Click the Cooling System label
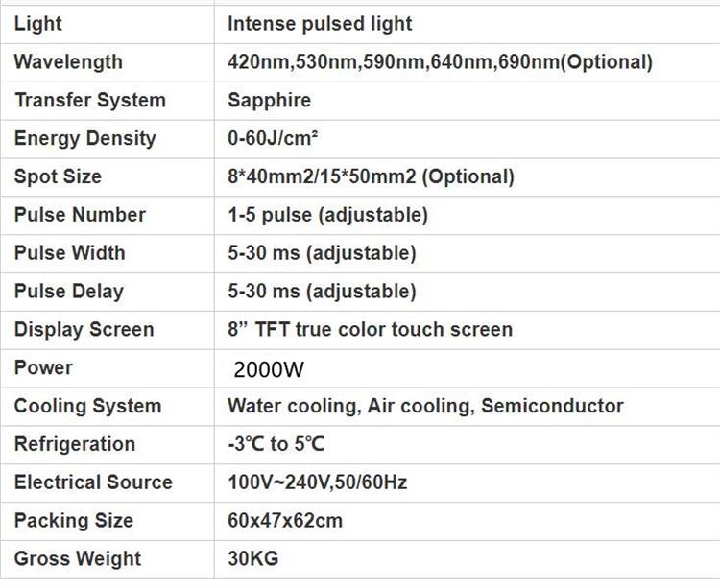The image size is (720, 588). (x=87, y=406)
